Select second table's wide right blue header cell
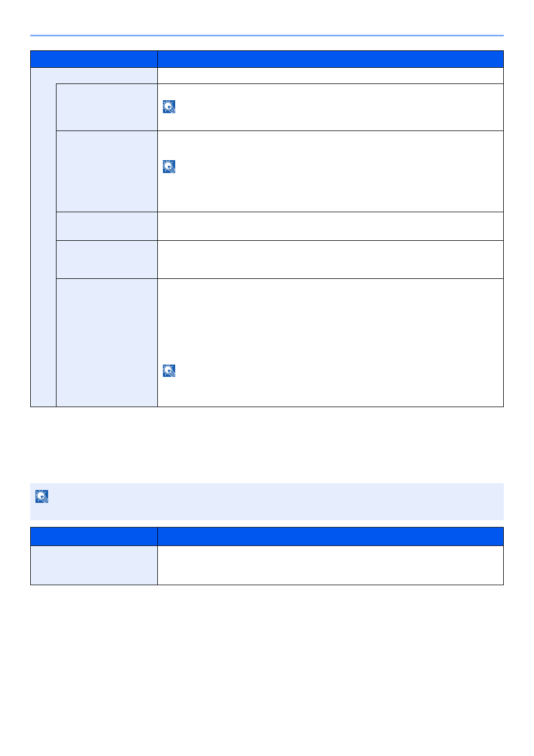The image size is (534, 756). click(330, 536)
